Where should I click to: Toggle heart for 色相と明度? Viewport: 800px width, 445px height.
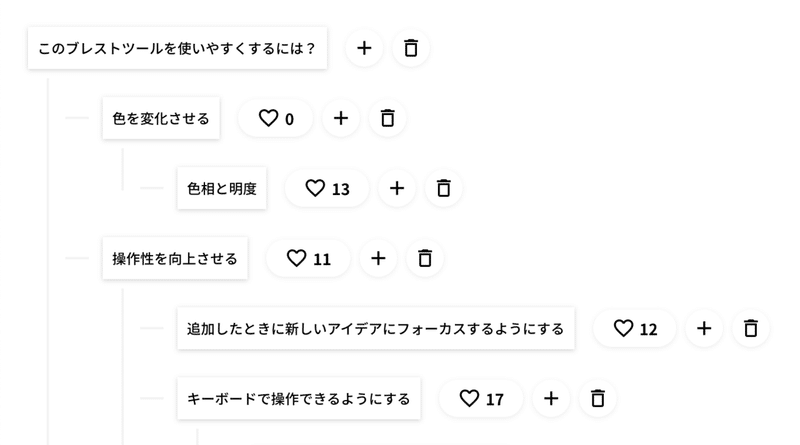click(x=327, y=188)
